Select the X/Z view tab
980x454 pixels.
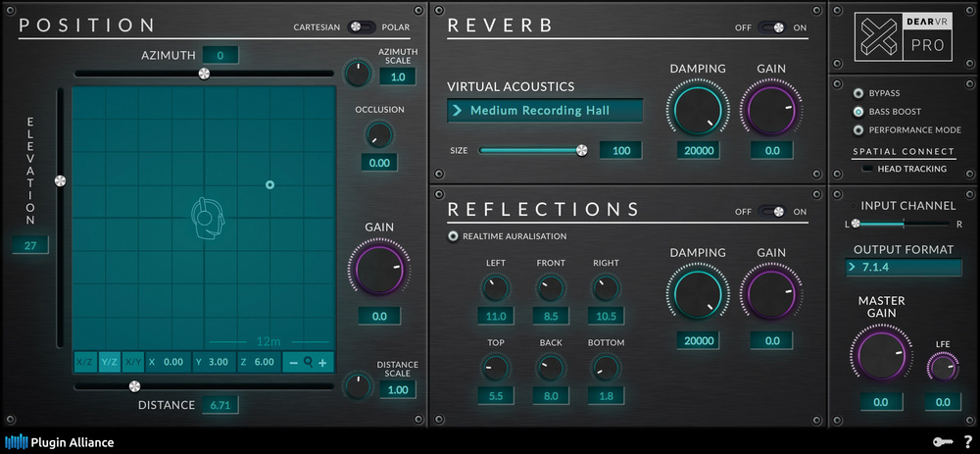click(85, 362)
